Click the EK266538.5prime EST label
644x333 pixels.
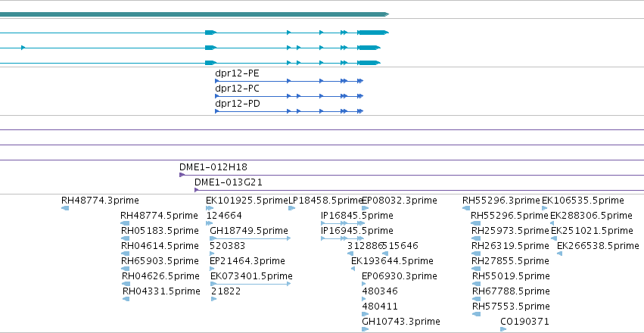click(598, 245)
